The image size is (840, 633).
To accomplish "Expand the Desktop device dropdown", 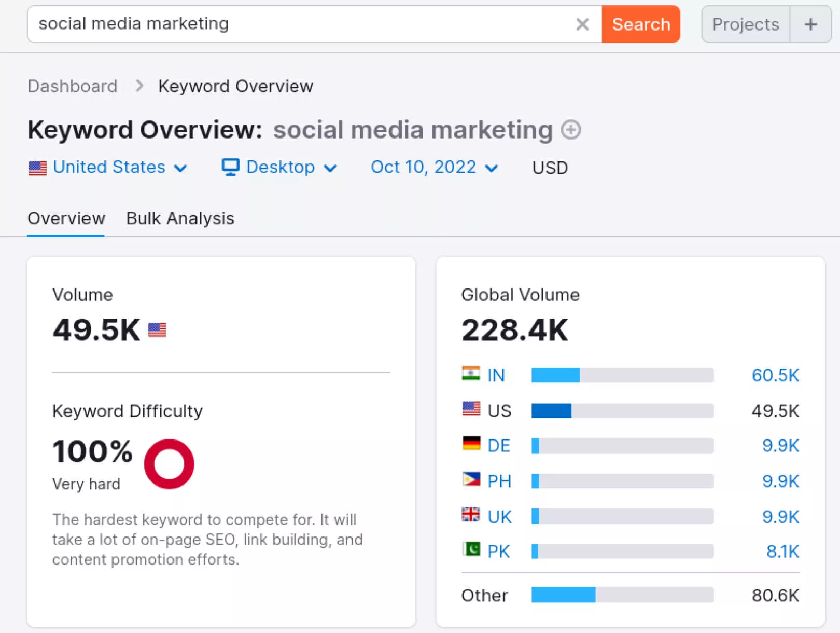I will coord(279,168).
